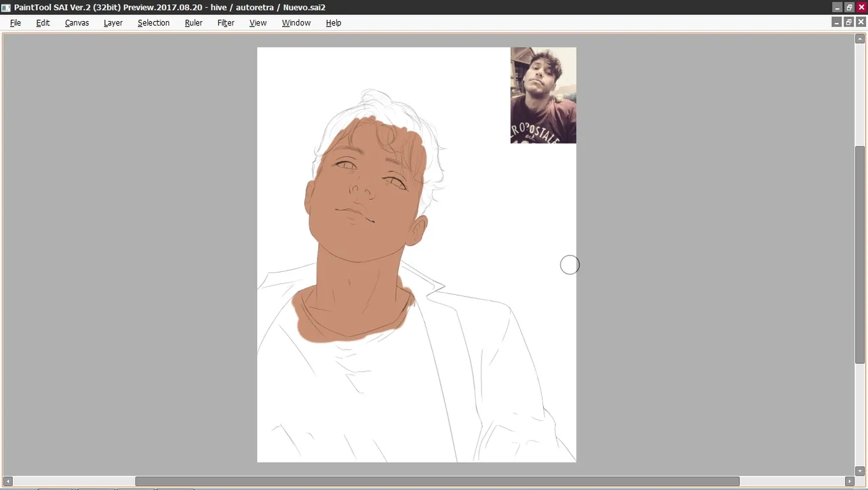Viewport: 868px width, 490px height.
Task: Click the reference photo on the canvas
Action: click(x=543, y=95)
